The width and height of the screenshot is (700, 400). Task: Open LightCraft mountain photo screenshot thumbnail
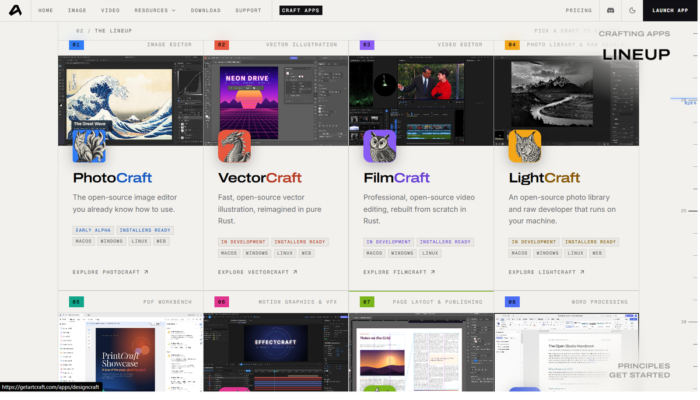566,100
